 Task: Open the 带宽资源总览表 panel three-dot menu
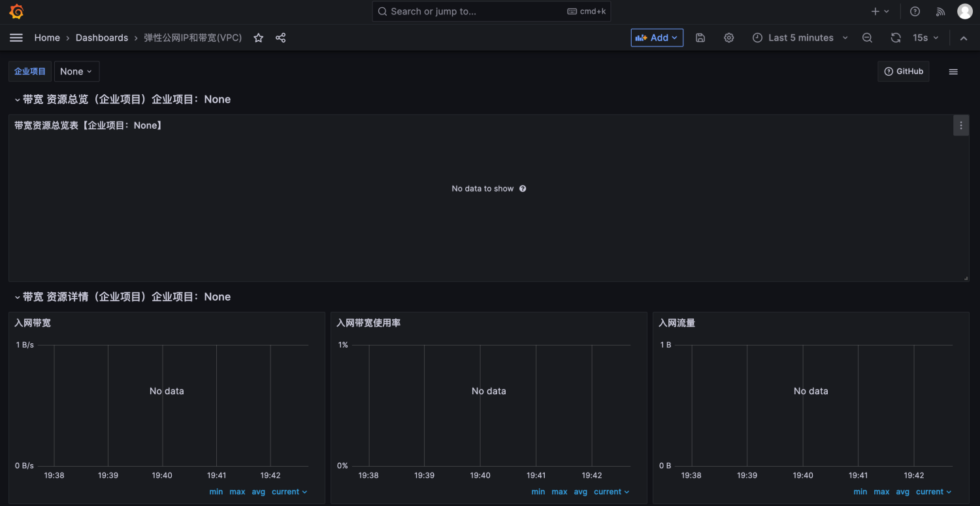(961, 126)
